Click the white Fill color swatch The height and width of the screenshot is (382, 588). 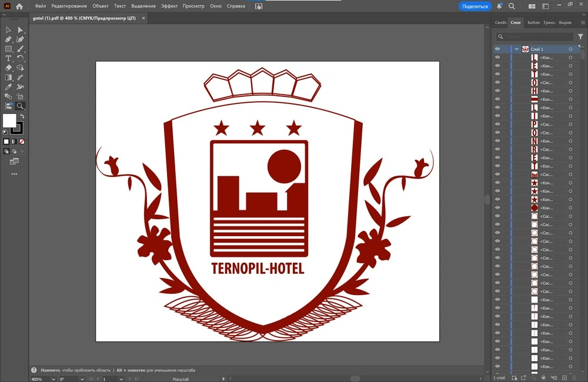click(9, 120)
